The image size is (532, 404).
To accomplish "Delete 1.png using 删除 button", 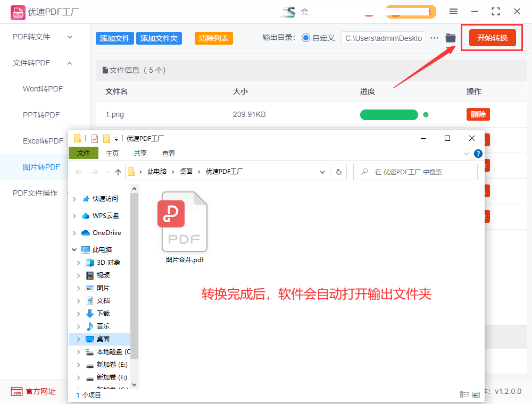I will click(478, 114).
